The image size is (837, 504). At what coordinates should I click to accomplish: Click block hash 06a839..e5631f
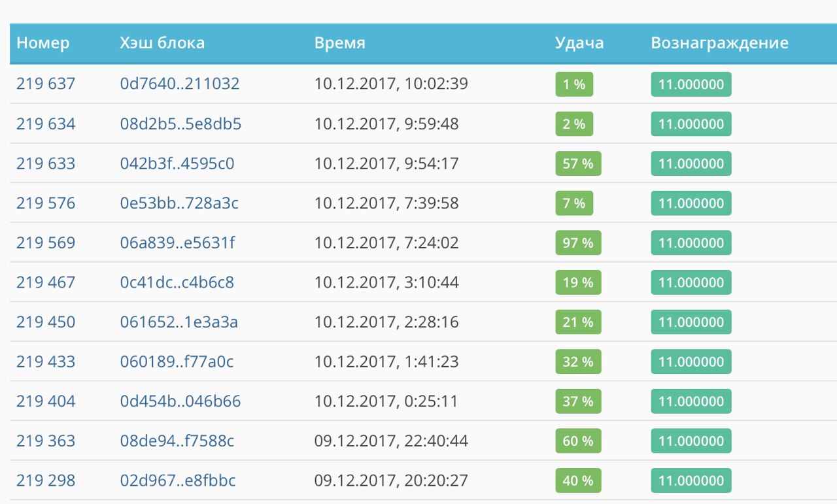(177, 243)
